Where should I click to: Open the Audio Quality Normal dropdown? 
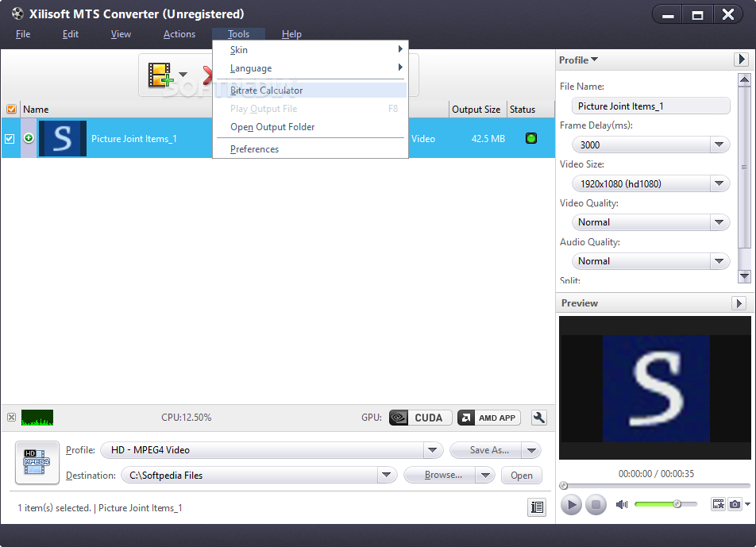[x=719, y=261]
